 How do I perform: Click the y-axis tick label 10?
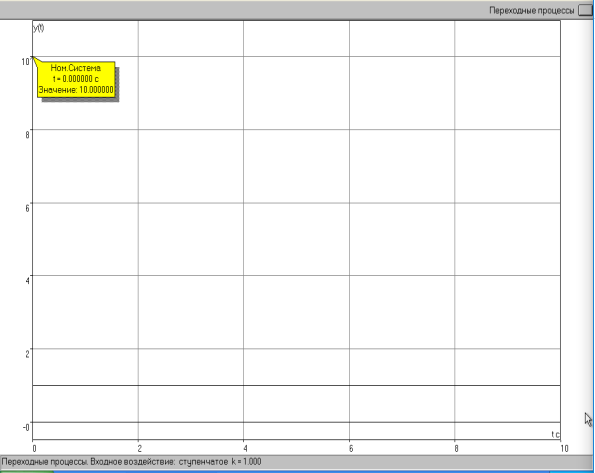pyautogui.click(x=26, y=61)
